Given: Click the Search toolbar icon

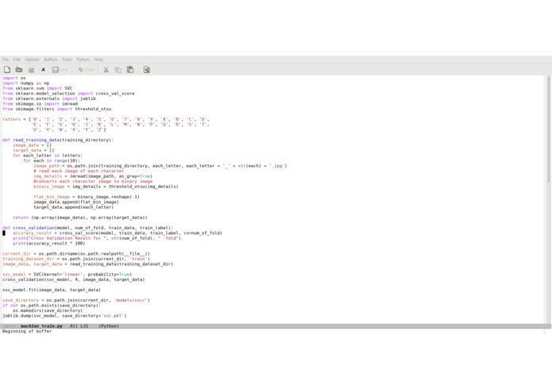Looking at the screenshot, I should [146, 70].
